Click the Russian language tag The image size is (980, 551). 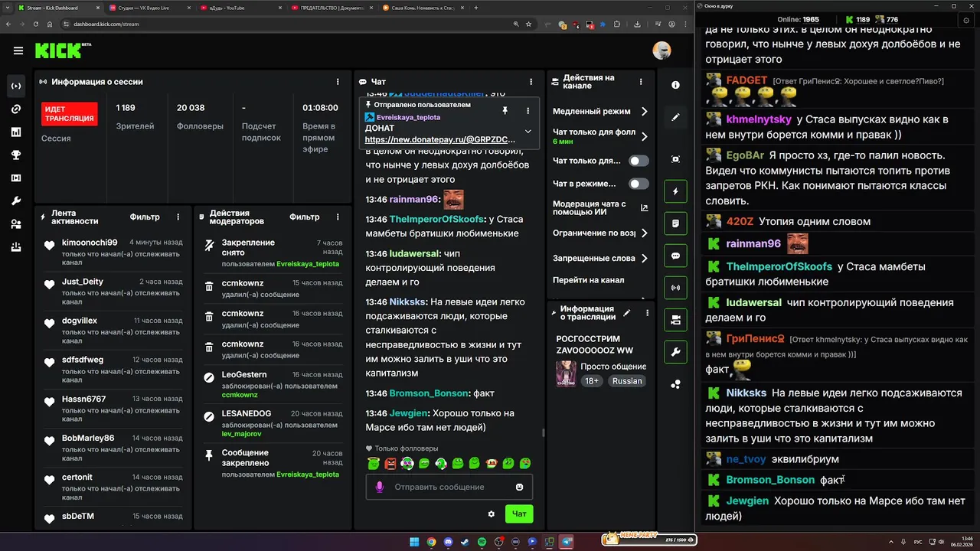[x=627, y=381]
